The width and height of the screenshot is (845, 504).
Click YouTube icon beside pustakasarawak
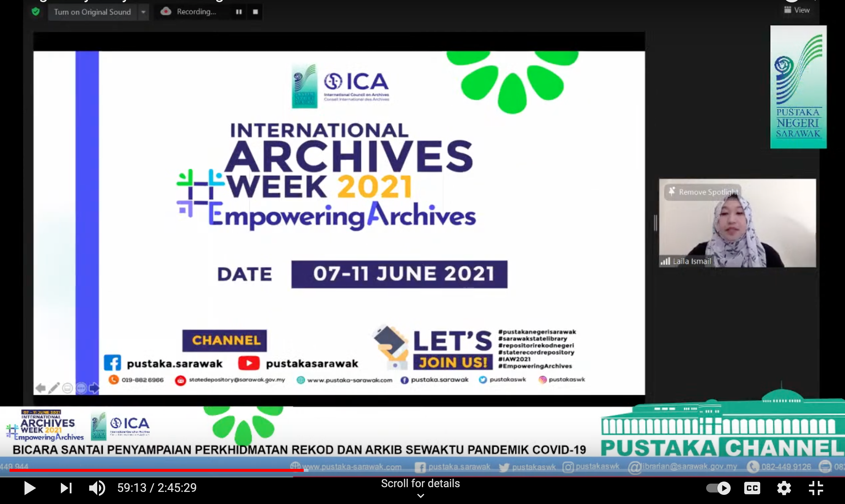click(248, 363)
